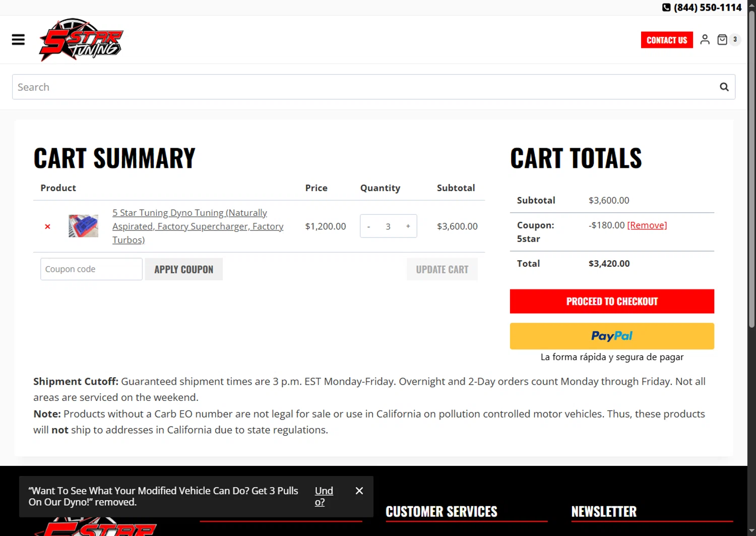Pay with the PayPal button
The image size is (756, 536).
click(x=612, y=336)
